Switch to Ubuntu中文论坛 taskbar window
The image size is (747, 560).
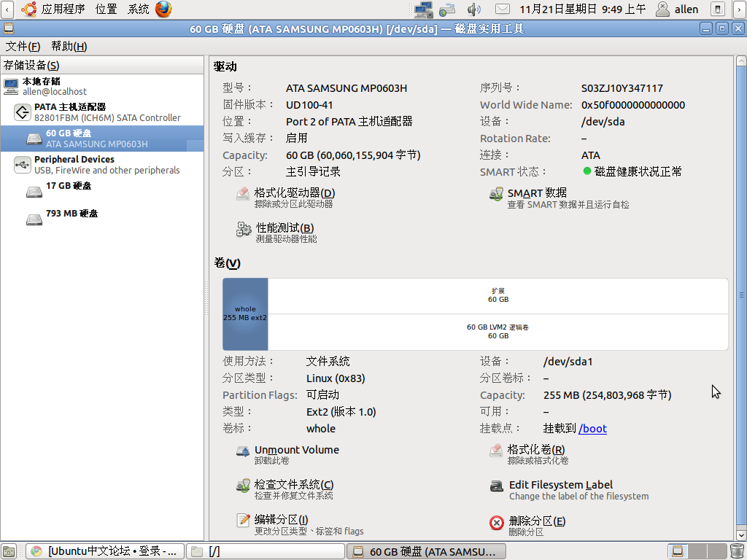(x=104, y=551)
